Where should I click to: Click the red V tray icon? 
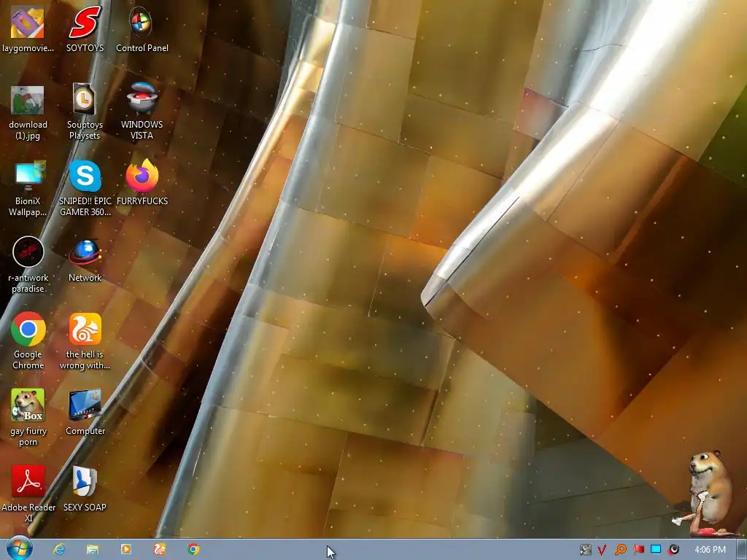click(x=602, y=550)
